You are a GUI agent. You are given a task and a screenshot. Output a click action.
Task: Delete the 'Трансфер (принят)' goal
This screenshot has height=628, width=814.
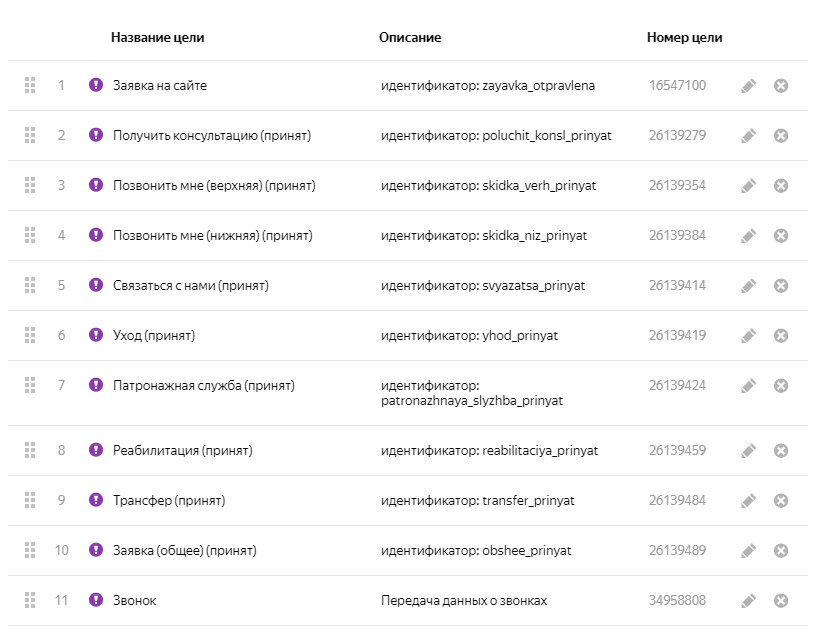click(781, 501)
